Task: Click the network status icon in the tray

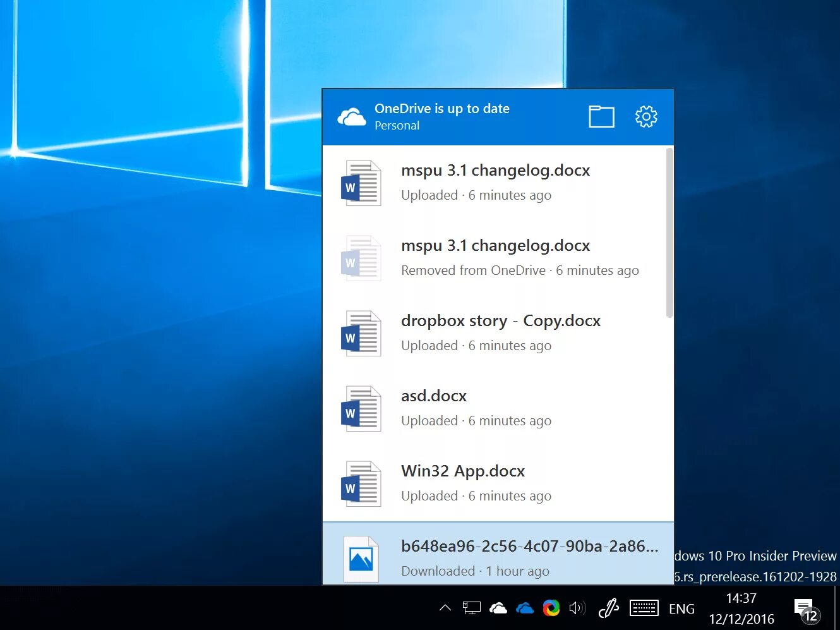Action: pos(471,608)
